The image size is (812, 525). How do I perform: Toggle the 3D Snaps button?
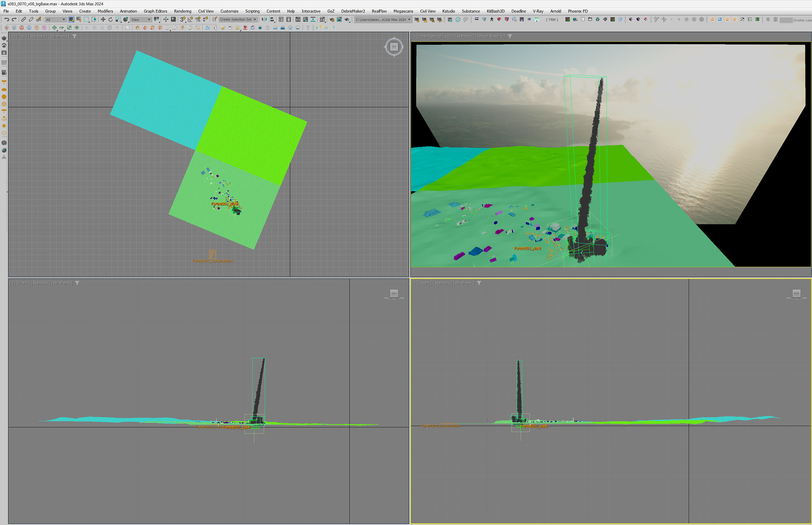(183, 19)
